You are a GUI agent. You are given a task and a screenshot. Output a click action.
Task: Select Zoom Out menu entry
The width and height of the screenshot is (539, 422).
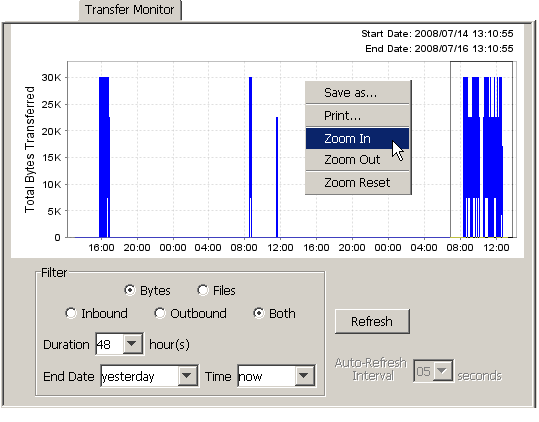tap(358, 159)
